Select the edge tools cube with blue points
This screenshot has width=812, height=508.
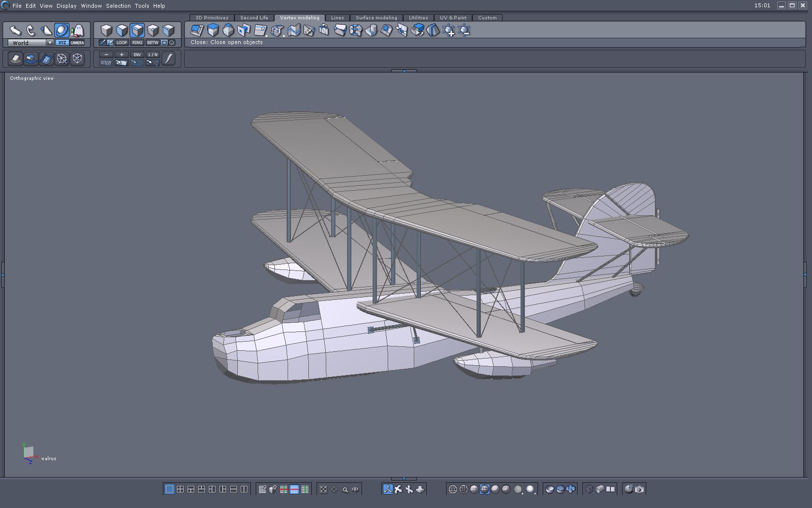277,30
